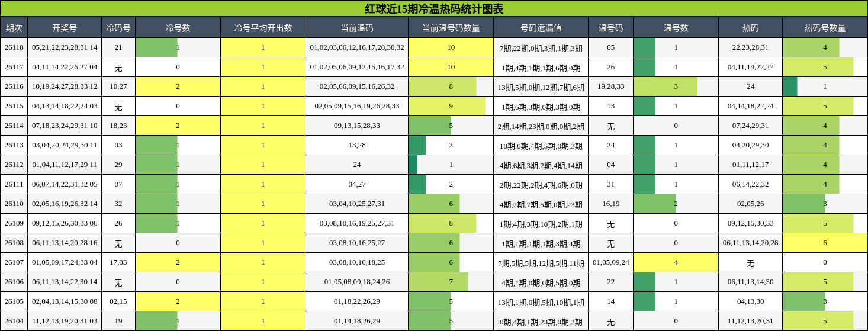The height and width of the screenshot is (331, 868).
Task: Click missing values 7期,22期,0期,3期,1期,3期
Action: [x=541, y=47]
